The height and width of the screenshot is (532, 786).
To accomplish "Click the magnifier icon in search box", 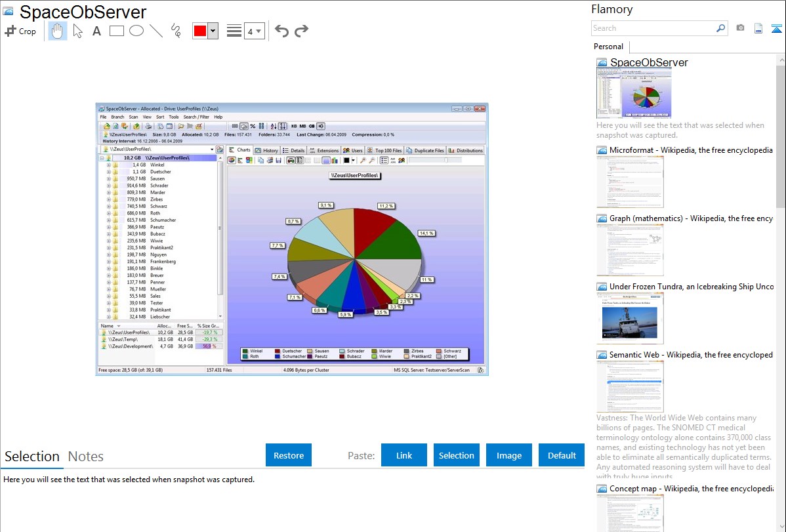I will (x=720, y=28).
